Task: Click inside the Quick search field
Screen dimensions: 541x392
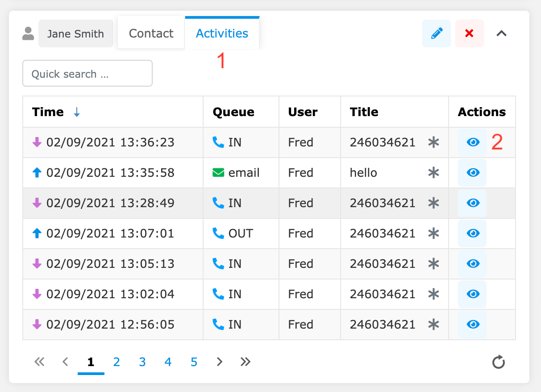Action: [x=87, y=73]
